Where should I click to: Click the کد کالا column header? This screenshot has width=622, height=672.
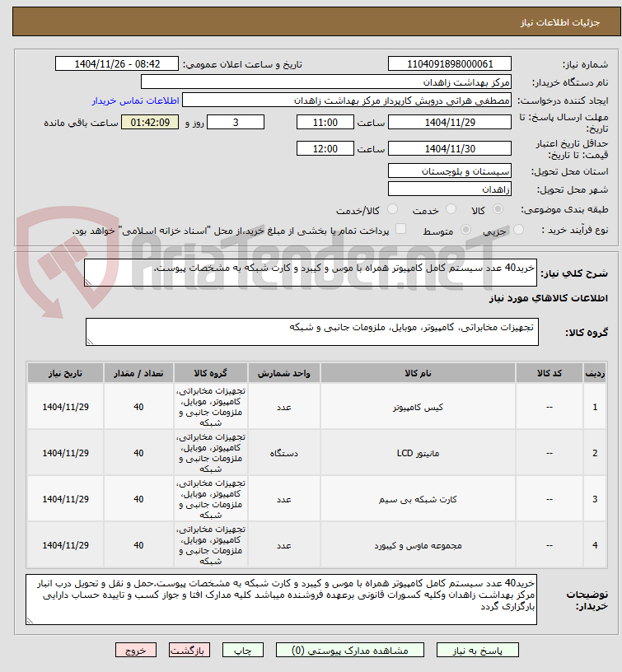point(550,373)
